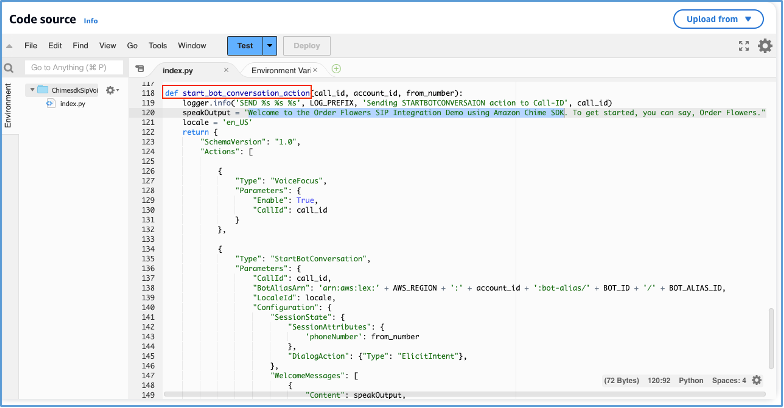The width and height of the screenshot is (784, 408).
Task: Change Spaces: 4 indentation setting
Action: tap(729, 380)
